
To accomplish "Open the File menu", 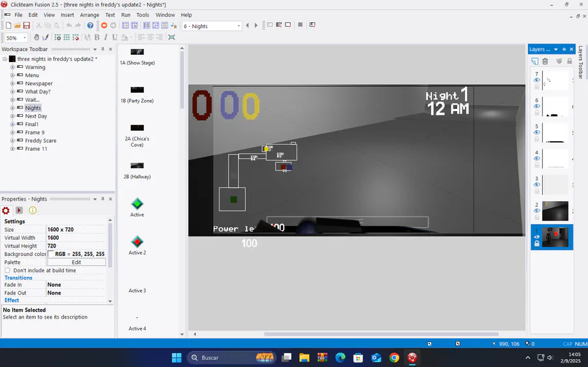I will coord(18,15).
